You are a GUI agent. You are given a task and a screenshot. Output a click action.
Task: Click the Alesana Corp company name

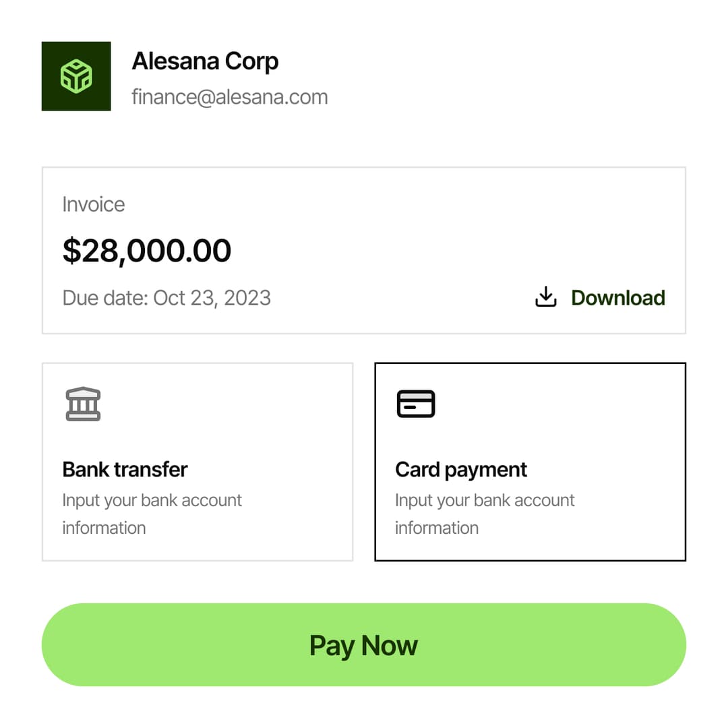205,61
